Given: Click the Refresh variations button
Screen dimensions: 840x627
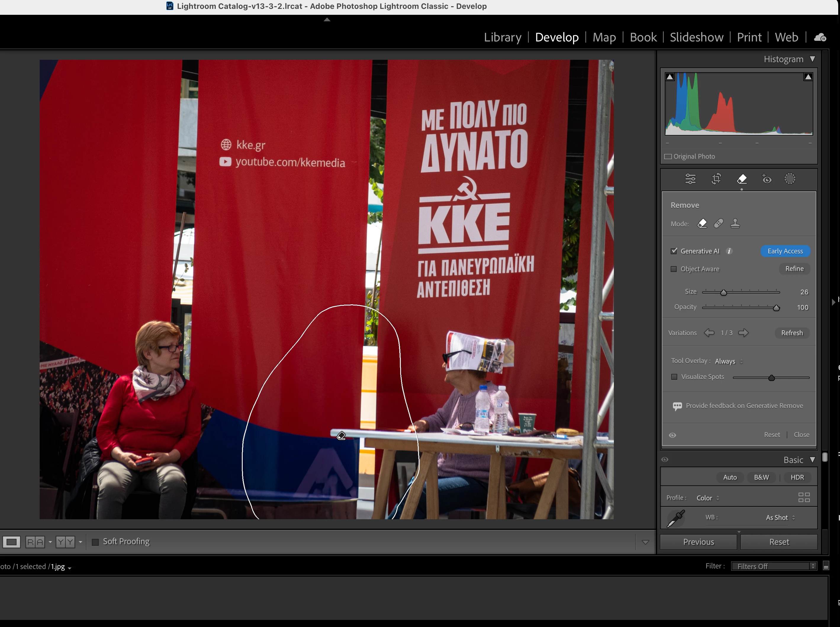Looking at the screenshot, I should 792,333.
